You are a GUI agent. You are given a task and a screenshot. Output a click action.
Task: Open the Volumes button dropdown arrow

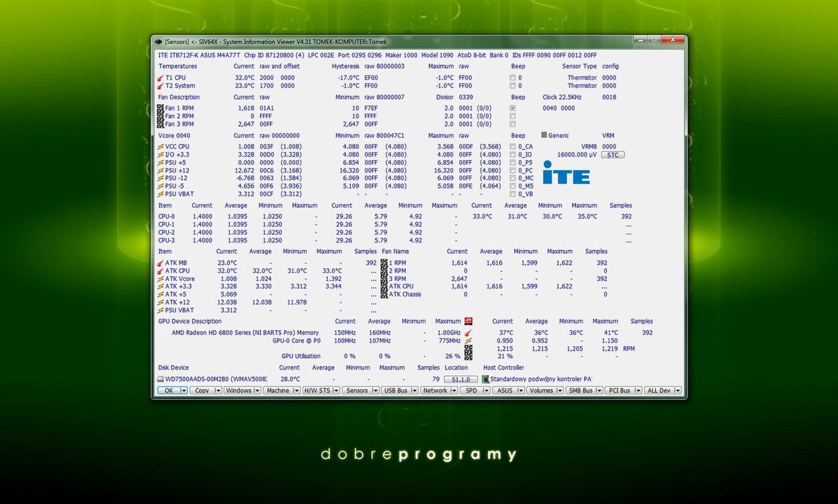click(x=560, y=390)
